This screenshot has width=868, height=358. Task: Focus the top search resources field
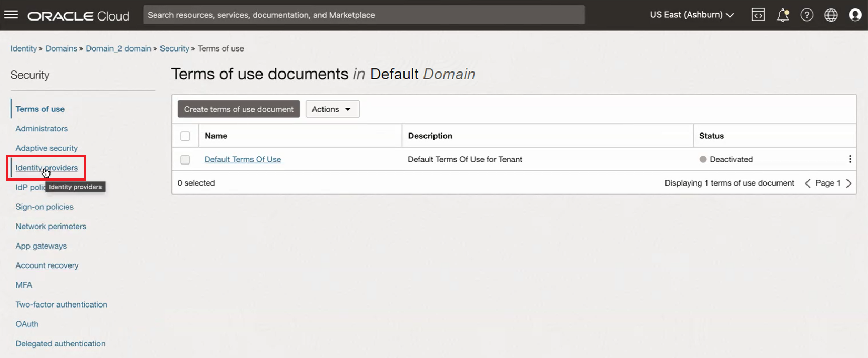[x=364, y=15]
